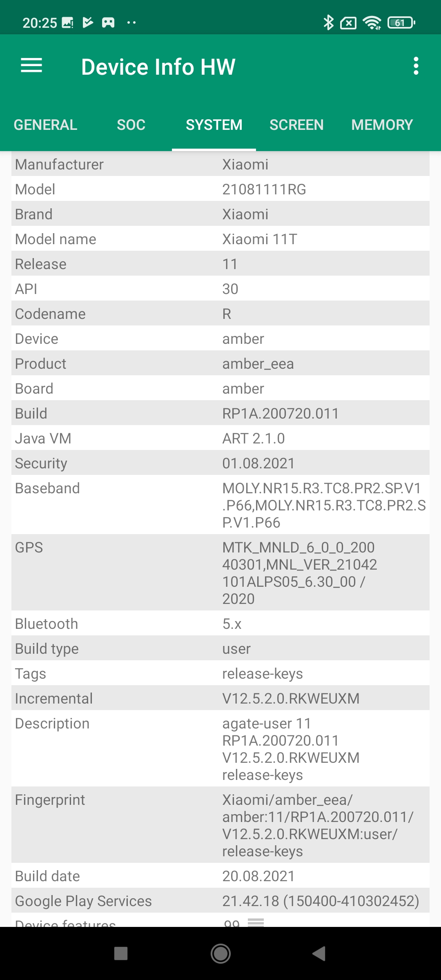The width and height of the screenshot is (441, 980).
Task: Open the SCREEN tab
Action: 296,125
